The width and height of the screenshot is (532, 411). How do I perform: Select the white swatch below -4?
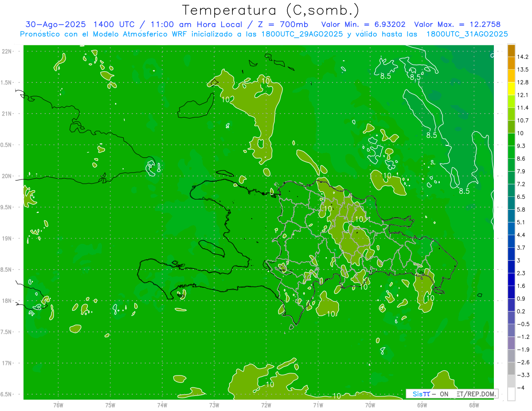511,394
